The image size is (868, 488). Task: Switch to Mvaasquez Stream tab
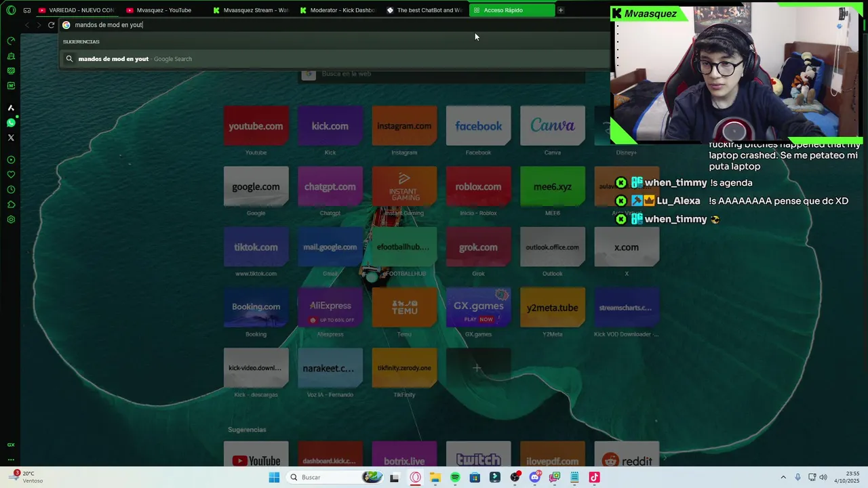250,10
